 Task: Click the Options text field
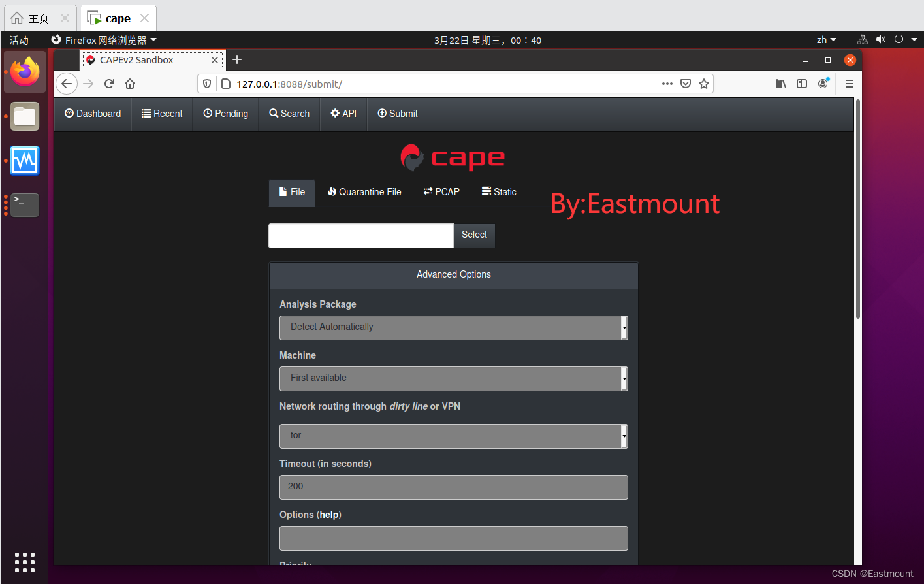coord(454,538)
